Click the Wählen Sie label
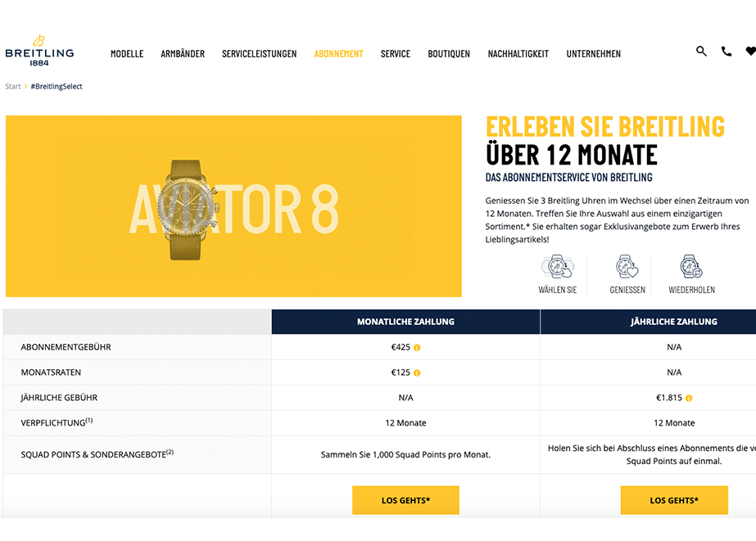The height and width of the screenshot is (541, 756). (x=557, y=290)
